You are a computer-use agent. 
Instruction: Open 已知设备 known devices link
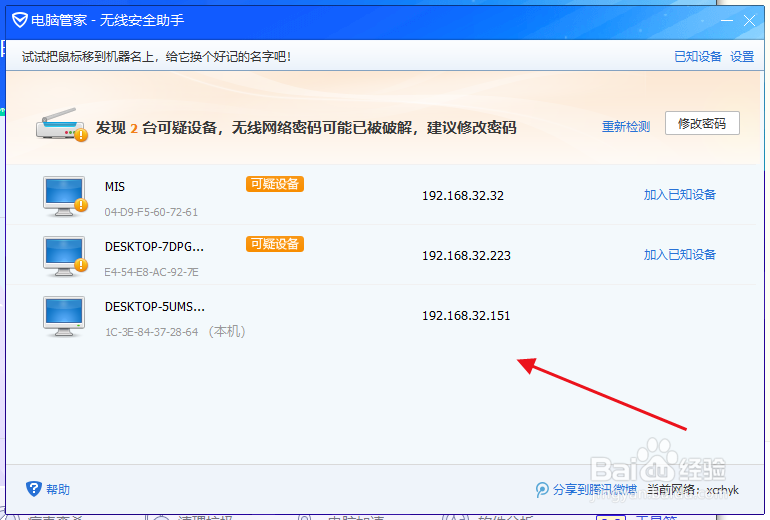698,56
